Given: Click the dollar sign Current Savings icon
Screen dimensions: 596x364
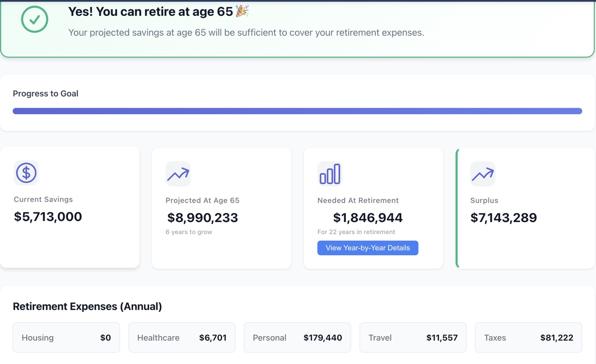Looking at the screenshot, I should click(26, 173).
